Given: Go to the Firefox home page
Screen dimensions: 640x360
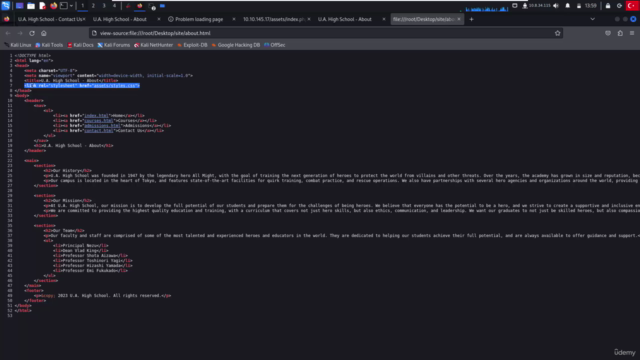Looking at the screenshot, I should 44,33.
